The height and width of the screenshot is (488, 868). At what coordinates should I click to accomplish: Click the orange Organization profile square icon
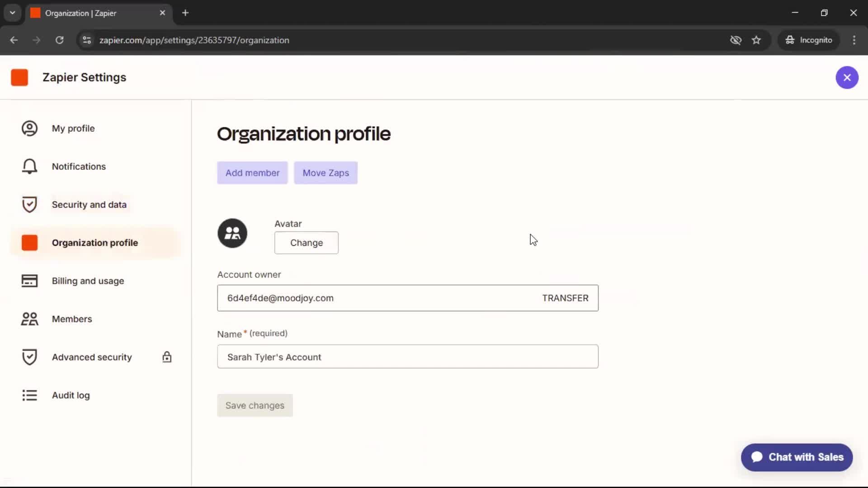pos(29,243)
